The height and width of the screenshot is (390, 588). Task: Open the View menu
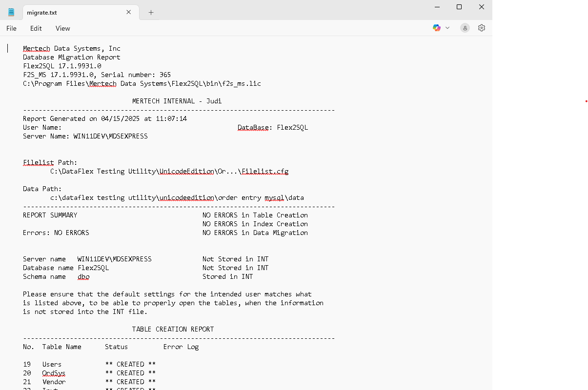pos(62,28)
